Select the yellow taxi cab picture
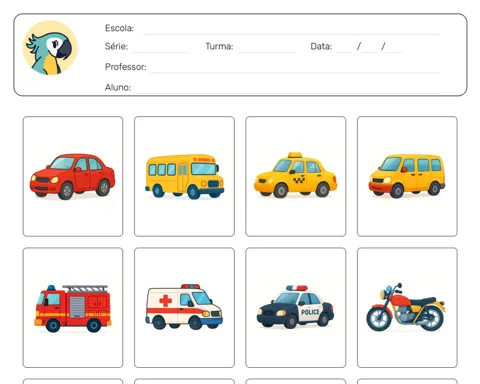Viewport: 480px width, 384px height. [295, 175]
